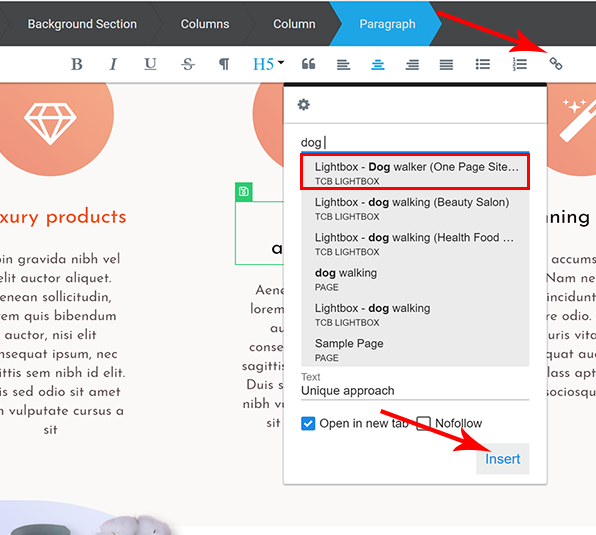Click the paragraph pilcrow icon

click(224, 64)
